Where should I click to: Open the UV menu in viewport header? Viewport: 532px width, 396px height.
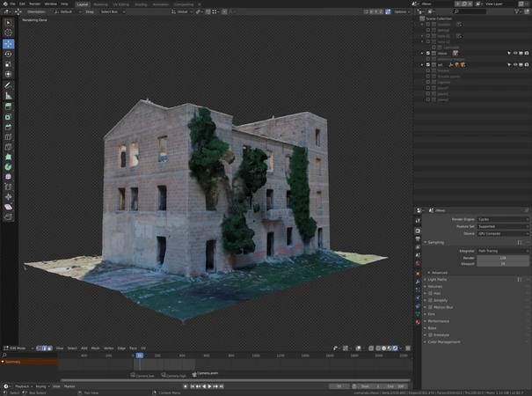[x=143, y=348]
